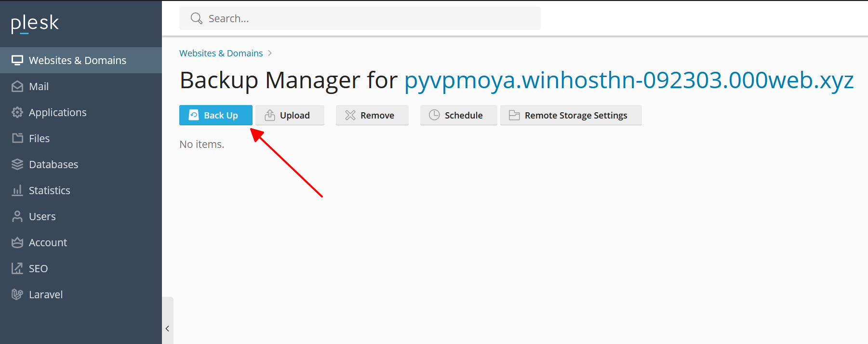Click the Remove cross icon
Image resolution: width=868 pixels, height=344 pixels.
[350, 115]
